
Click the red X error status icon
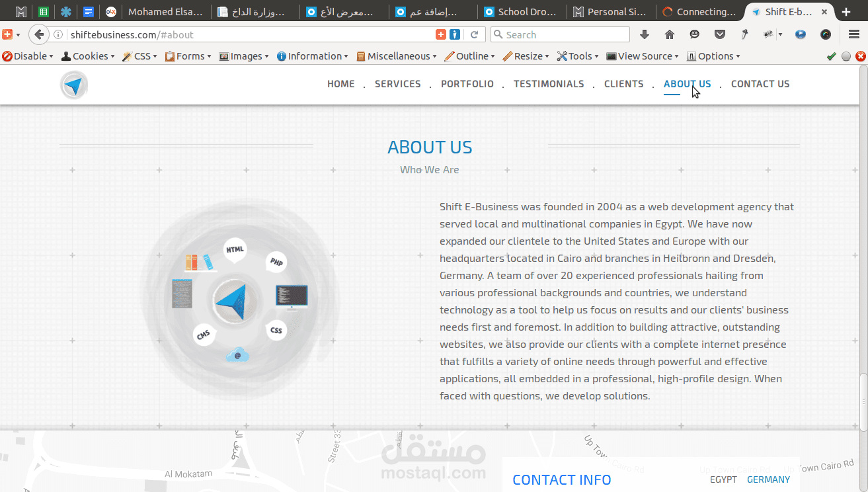pyautogui.click(x=861, y=57)
